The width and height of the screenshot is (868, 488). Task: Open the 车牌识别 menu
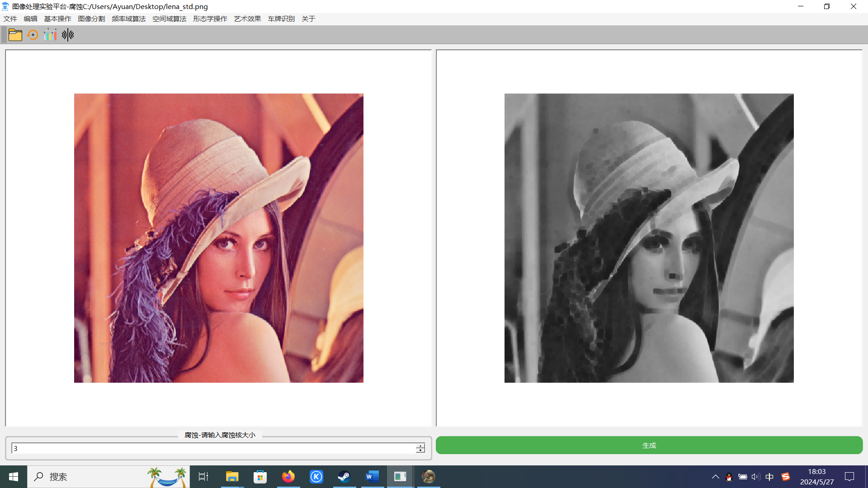click(x=281, y=19)
